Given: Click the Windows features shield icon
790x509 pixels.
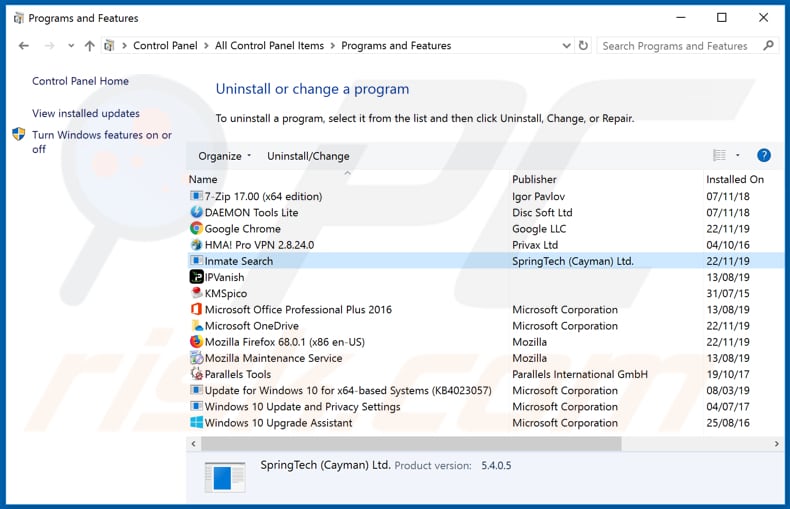Looking at the screenshot, I should pyautogui.click(x=19, y=134).
